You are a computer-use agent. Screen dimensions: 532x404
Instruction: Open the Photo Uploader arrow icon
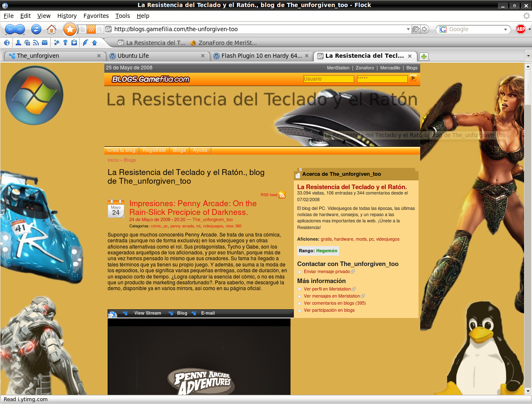point(94,42)
